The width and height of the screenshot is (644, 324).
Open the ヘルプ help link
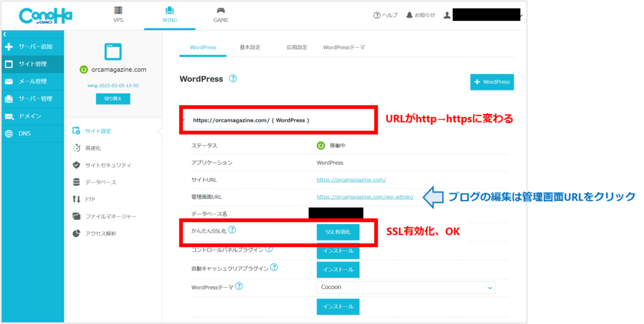[x=386, y=15]
